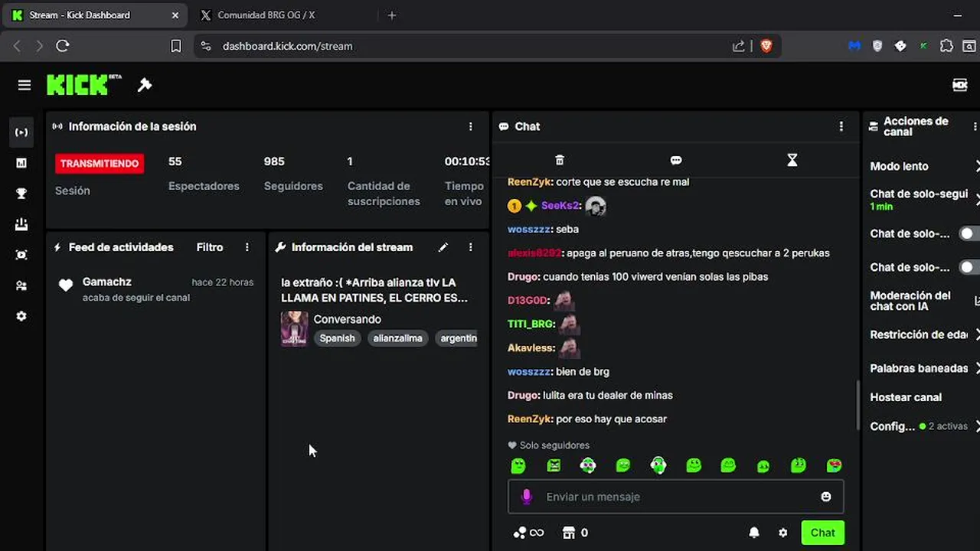Screen dimensions: 980x551
Task: Click the Conversando category thumbnail
Action: [294, 329]
